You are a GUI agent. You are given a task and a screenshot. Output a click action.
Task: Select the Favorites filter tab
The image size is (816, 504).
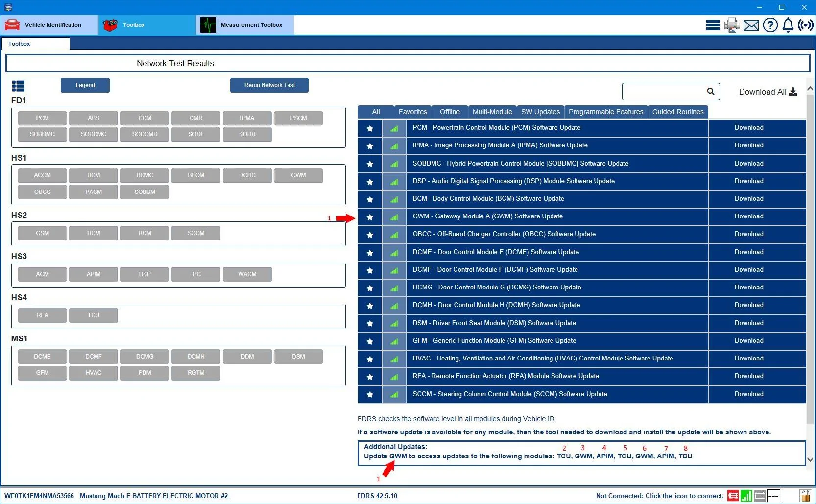413,112
